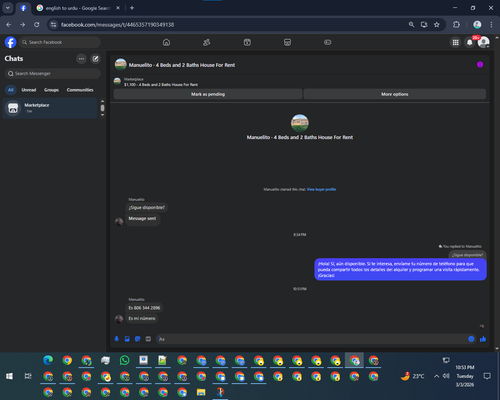Go back to the previous page
500x400 pixels.
point(9,25)
